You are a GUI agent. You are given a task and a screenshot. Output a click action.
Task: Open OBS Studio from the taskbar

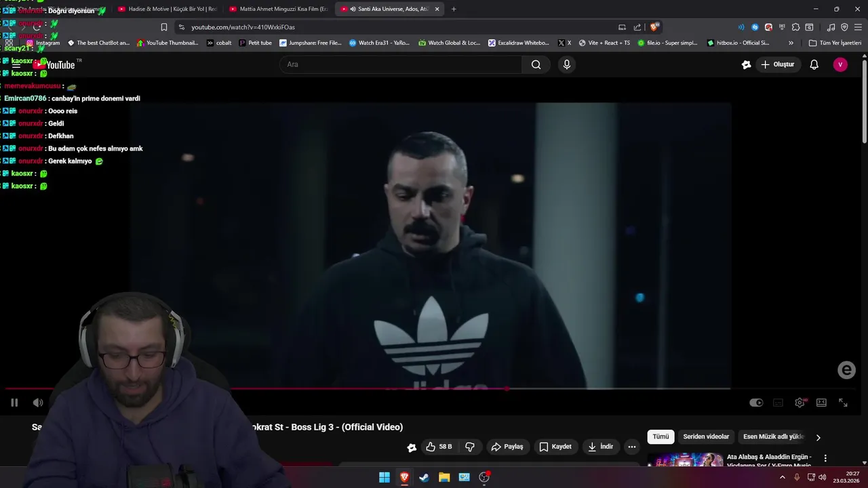[484, 477]
